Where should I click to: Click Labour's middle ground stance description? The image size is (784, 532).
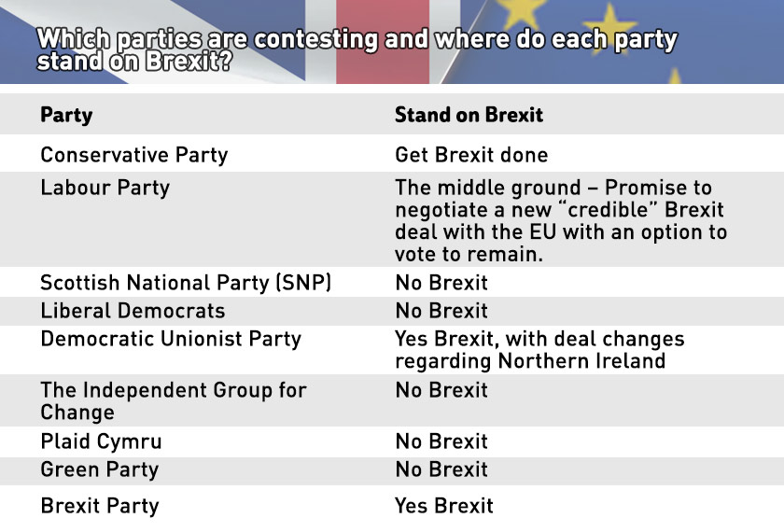coord(561,220)
